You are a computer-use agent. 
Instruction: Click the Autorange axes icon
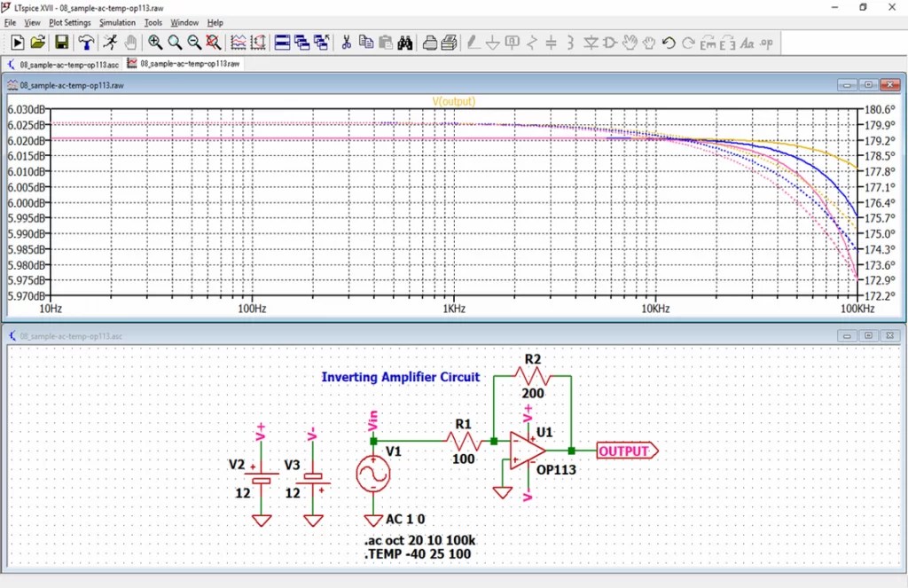coord(258,43)
